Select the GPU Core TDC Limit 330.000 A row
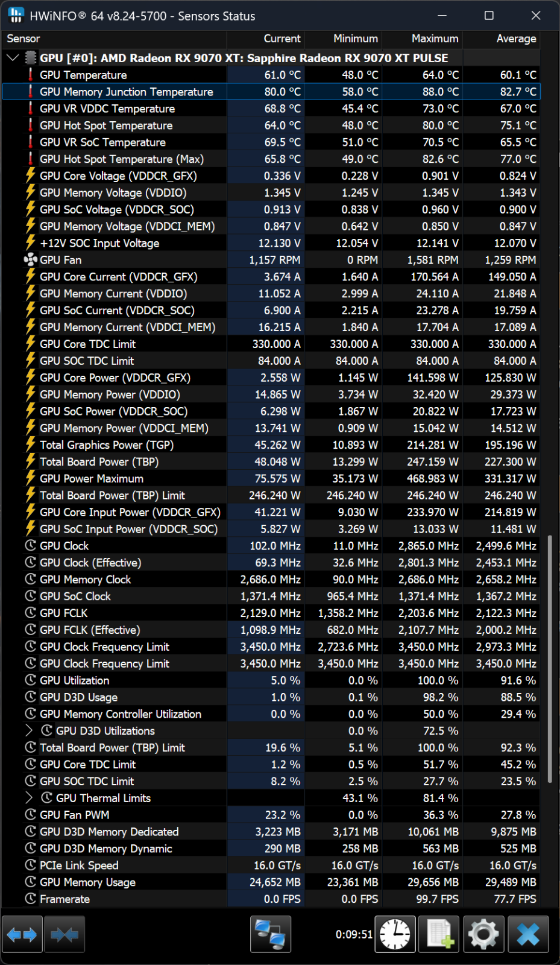The image size is (560, 965). click(271, 344)
